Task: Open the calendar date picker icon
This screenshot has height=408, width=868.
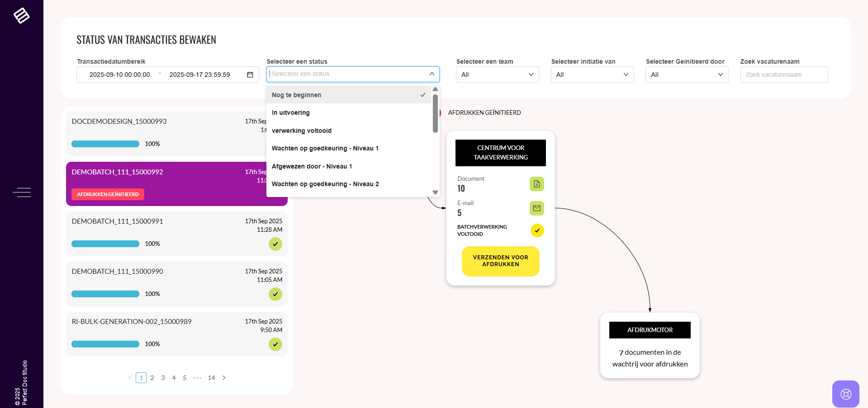Action: pos(250,75)
